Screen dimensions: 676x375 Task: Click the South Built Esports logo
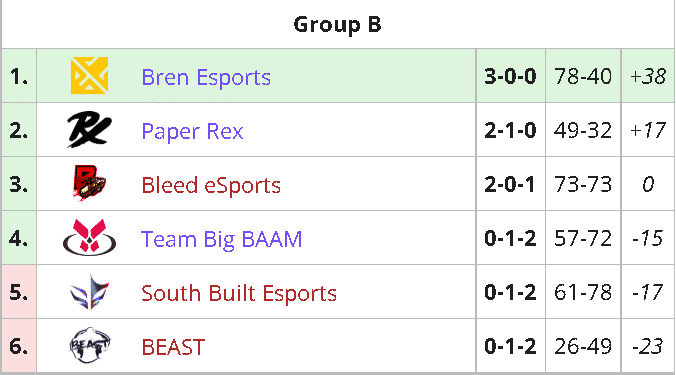click(89, 292)
